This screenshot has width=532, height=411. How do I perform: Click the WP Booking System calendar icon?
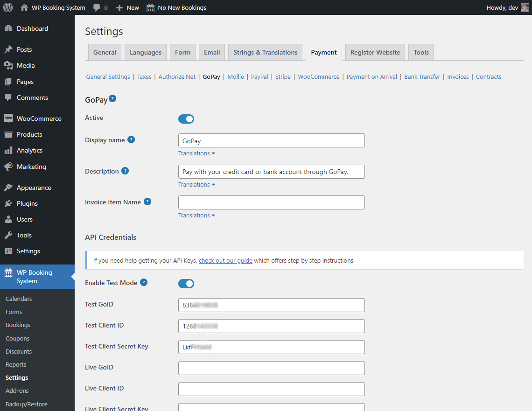(8, 272)
